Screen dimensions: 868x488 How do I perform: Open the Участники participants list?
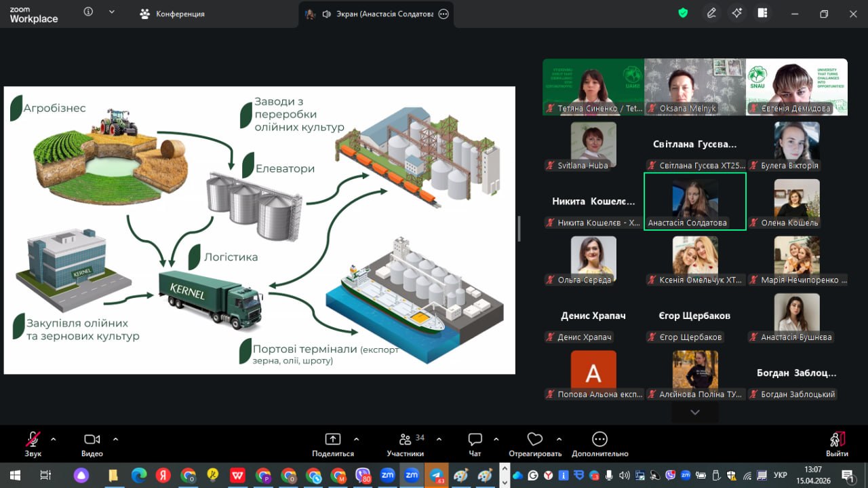tap(406, 439)
